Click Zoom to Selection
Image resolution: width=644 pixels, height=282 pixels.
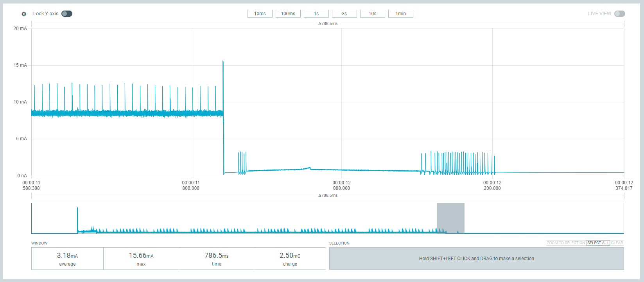[565, 243]
